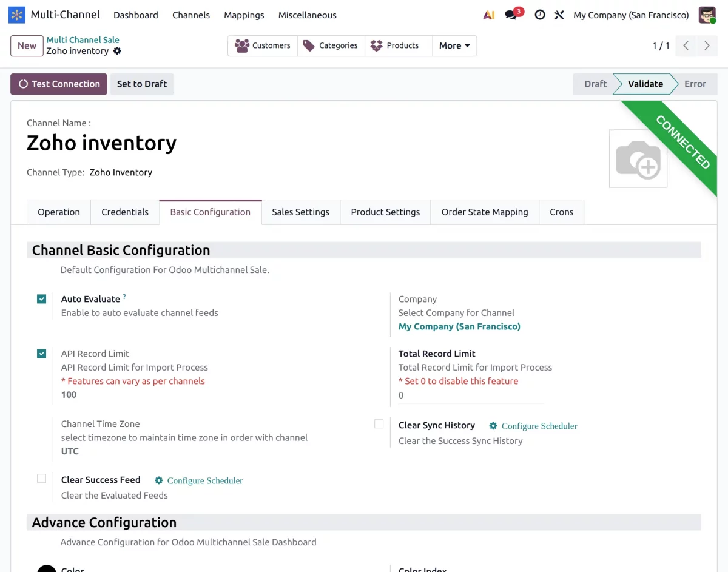Switch to the Operation tab
The height and width of the screenshot is (572, 728).
59,212
